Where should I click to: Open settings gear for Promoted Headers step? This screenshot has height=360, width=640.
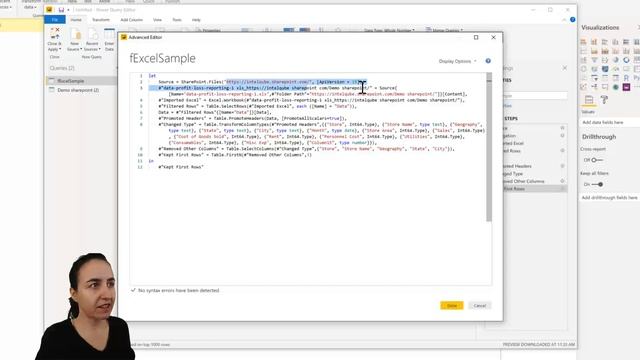tap(562, 166)
